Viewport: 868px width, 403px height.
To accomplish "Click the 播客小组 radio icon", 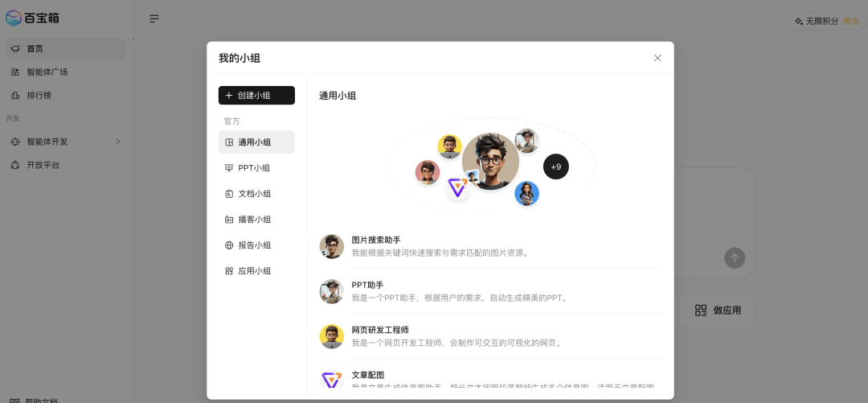I will [x=229, y=220].
